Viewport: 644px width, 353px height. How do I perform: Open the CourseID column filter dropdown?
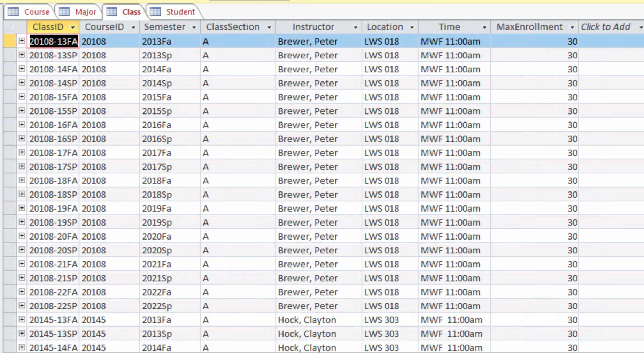[133, 27]
